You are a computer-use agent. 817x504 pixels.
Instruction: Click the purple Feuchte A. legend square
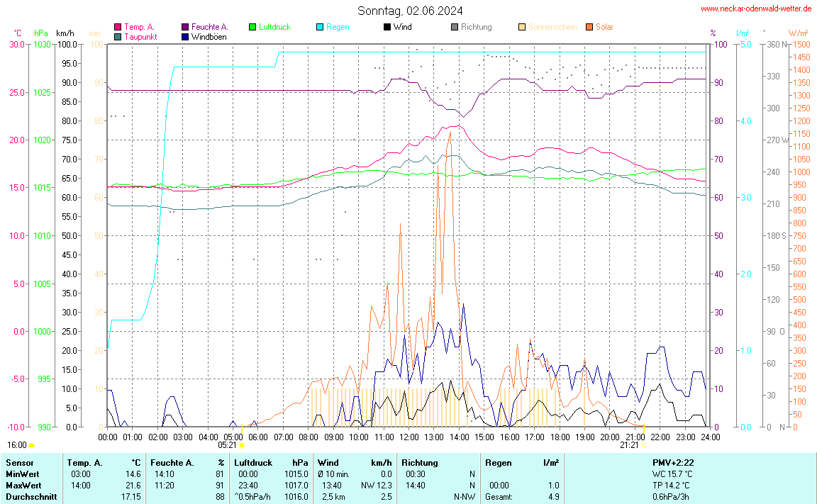185,27
